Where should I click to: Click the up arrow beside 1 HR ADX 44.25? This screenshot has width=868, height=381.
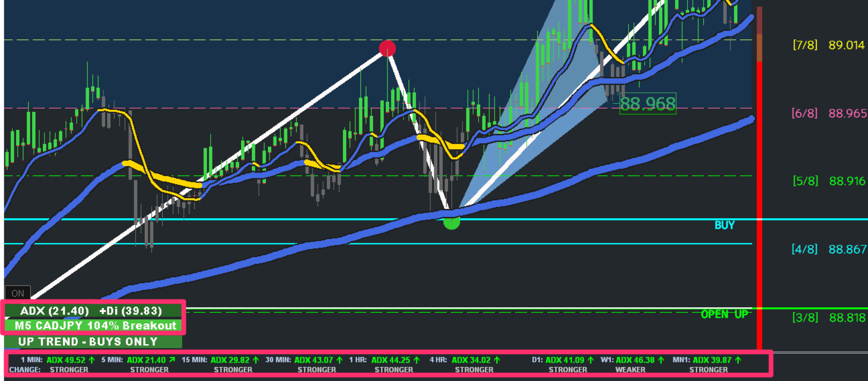coord(417,360)
